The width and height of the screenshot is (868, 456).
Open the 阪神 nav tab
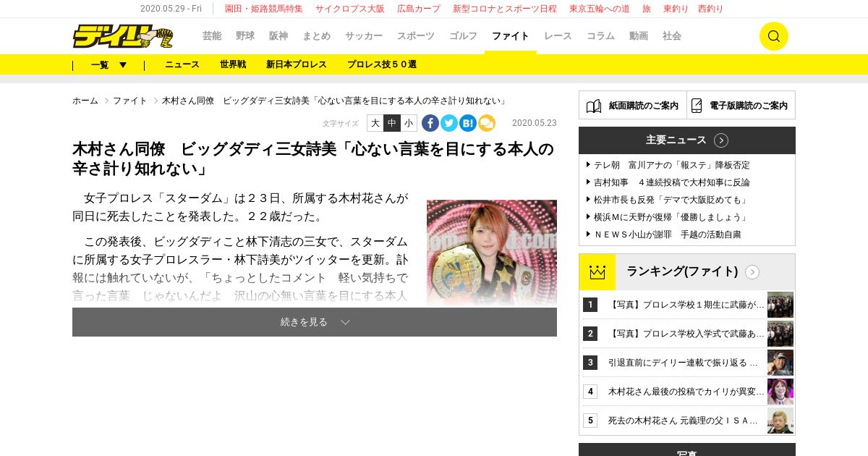(278, 36)
